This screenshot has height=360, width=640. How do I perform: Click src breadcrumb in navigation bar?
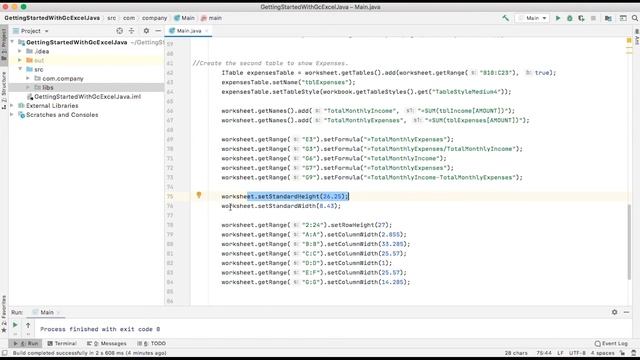point(111,18)
